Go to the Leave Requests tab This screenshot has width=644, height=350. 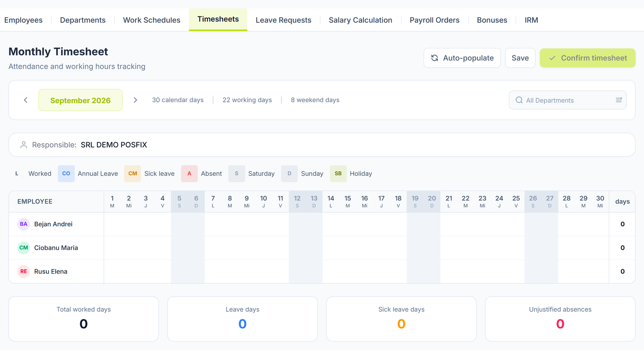283,20
